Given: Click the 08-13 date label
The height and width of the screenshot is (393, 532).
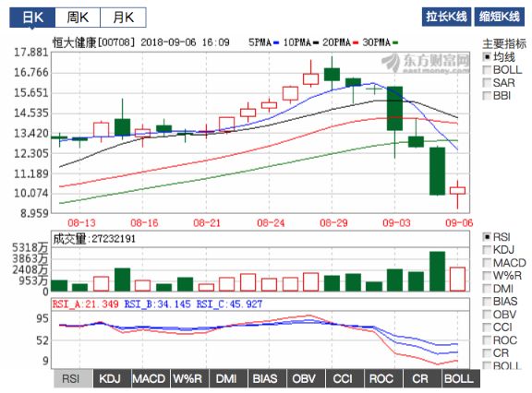Looking at the screenshot, I should pyautogui.click(x=81, y=223).
